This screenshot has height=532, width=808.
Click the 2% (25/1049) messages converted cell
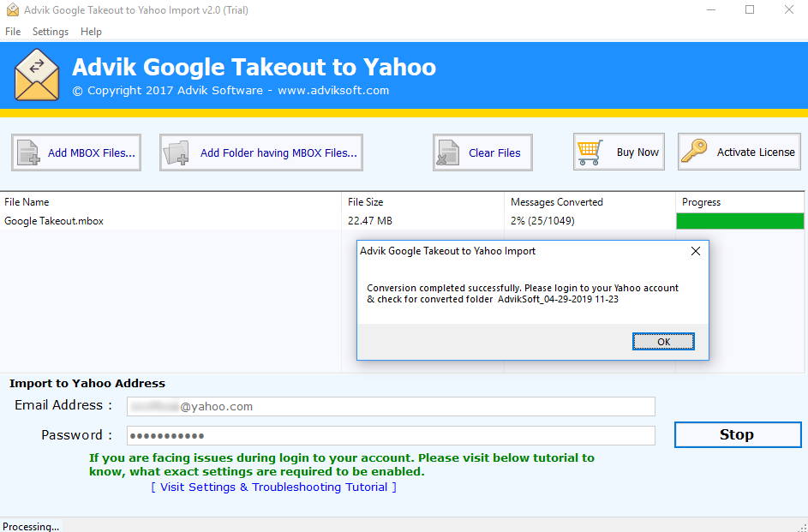coord(542,221)
